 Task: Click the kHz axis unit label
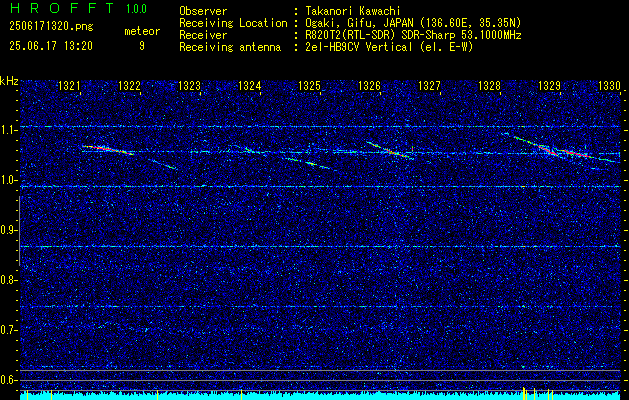tap(9, 81)
